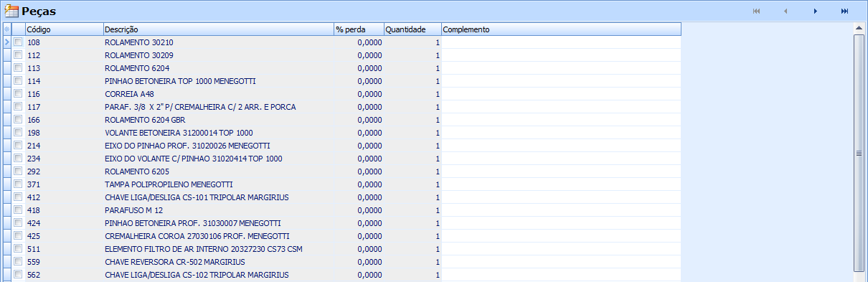
Task: Check the box for row 112
Action: pyautogui.click(x=18, y=55)
